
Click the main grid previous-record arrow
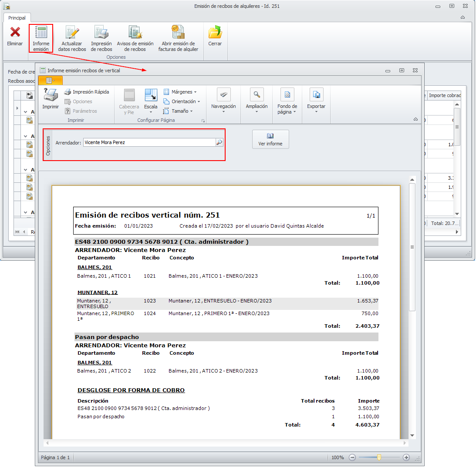tap(24, 232)
